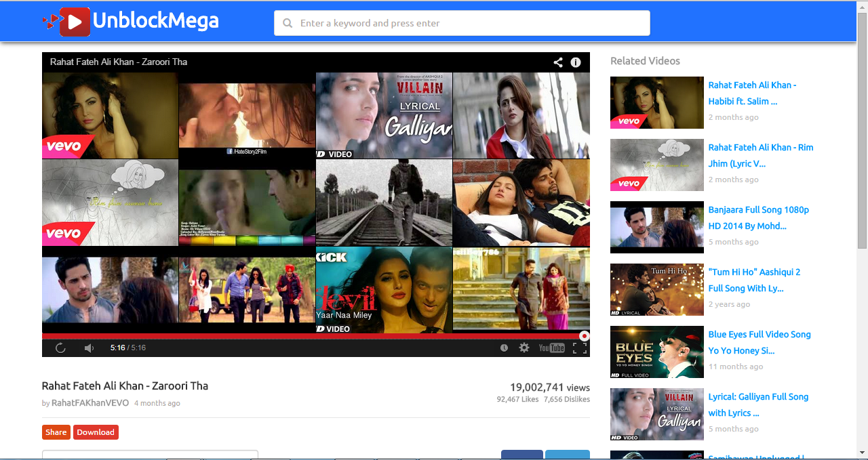868x460 pixels.
Task: Click Habibi related video thumbnail
Action: click(x=657, y=102)
